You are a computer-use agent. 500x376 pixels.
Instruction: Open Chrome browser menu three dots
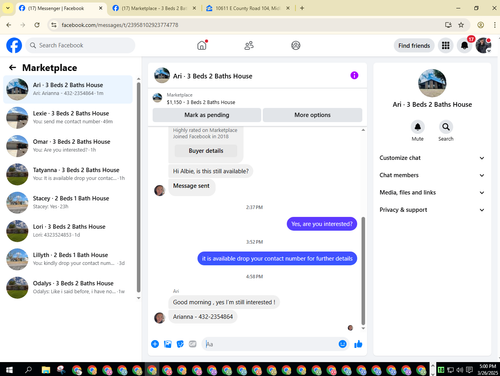(x=495, y=25)
